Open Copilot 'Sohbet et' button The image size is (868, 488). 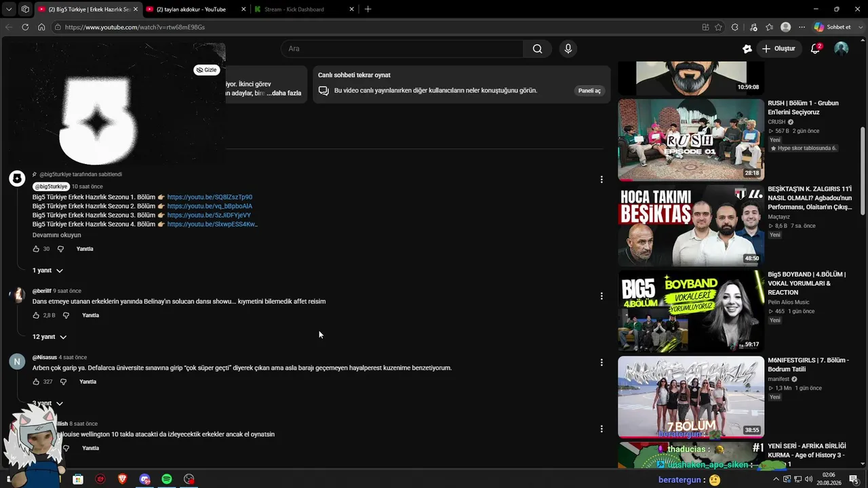pyautogui.click(x=833, y=27)
